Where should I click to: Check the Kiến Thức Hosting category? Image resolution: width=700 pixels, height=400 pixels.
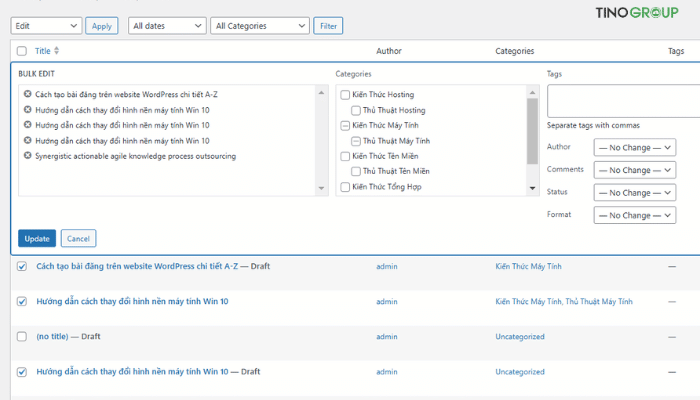click(345, 95)
